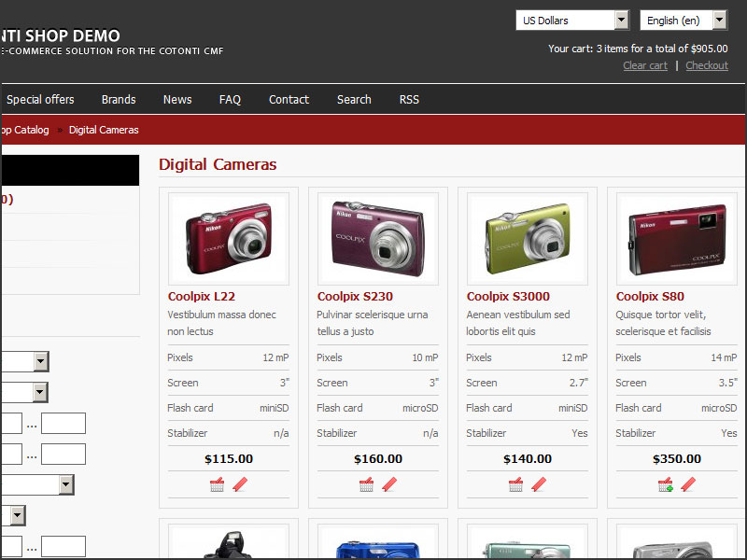Viewport: 747px width, 560px height.
Task: Proceed via the Checkout link
Action: coord(707,65)
